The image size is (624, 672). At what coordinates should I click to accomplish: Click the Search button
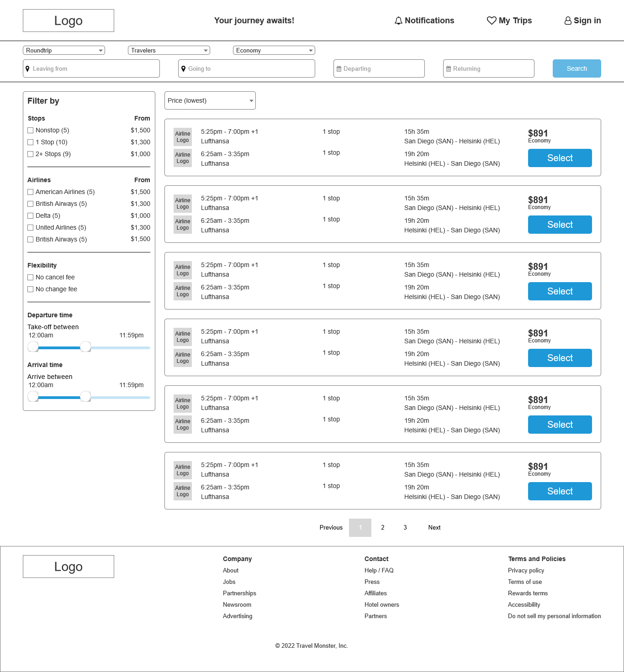tap(577, 68)
